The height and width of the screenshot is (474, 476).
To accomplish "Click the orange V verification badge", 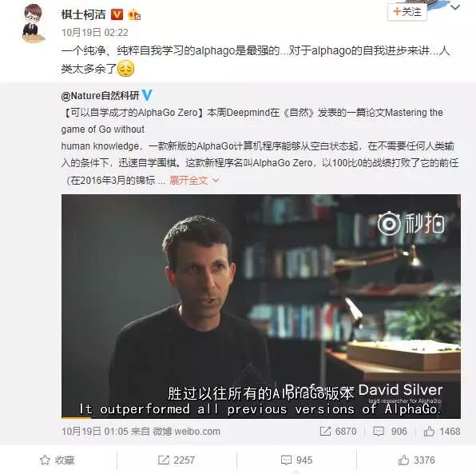I will (x=117, y=14).
